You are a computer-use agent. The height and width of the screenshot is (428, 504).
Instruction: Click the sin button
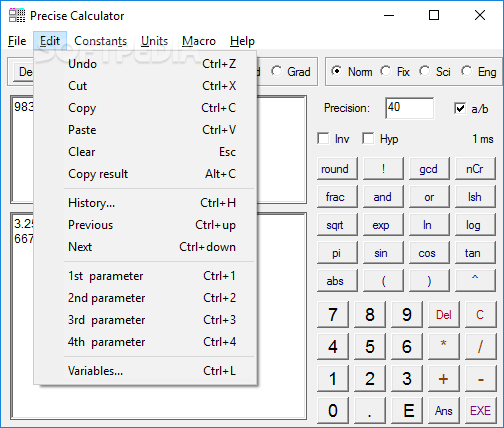383,253
